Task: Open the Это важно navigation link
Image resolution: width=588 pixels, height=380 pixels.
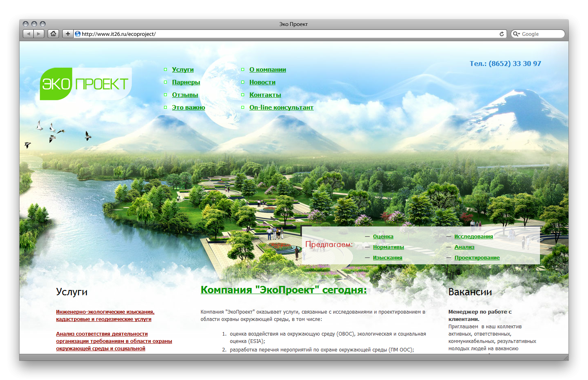Action: point(188,108)
